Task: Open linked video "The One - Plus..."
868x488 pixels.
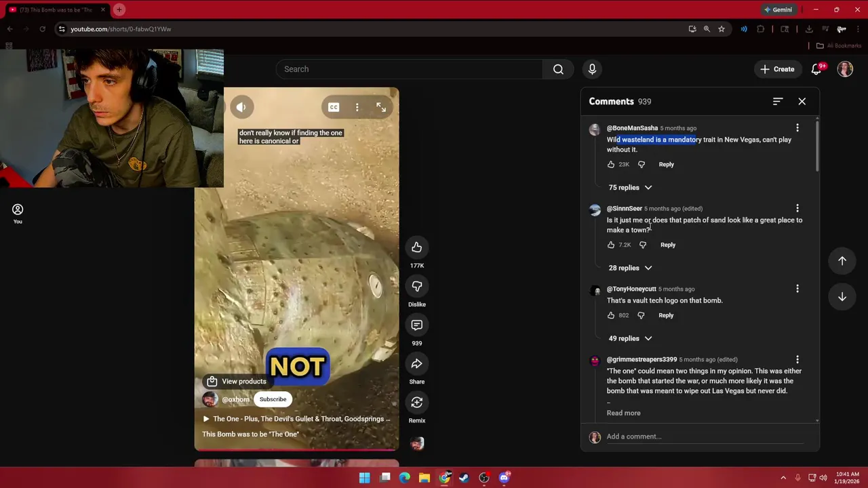Action: [x=296, y=419]
